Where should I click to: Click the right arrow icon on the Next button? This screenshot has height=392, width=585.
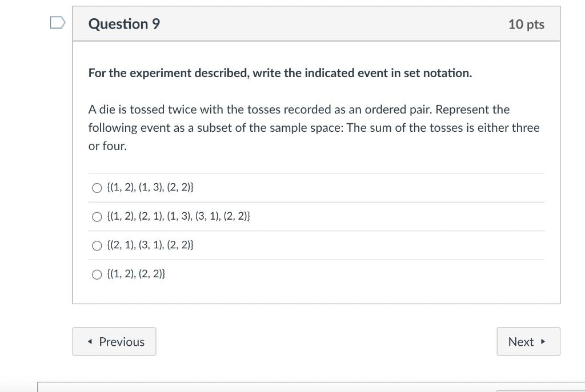(x=543, y=341)
